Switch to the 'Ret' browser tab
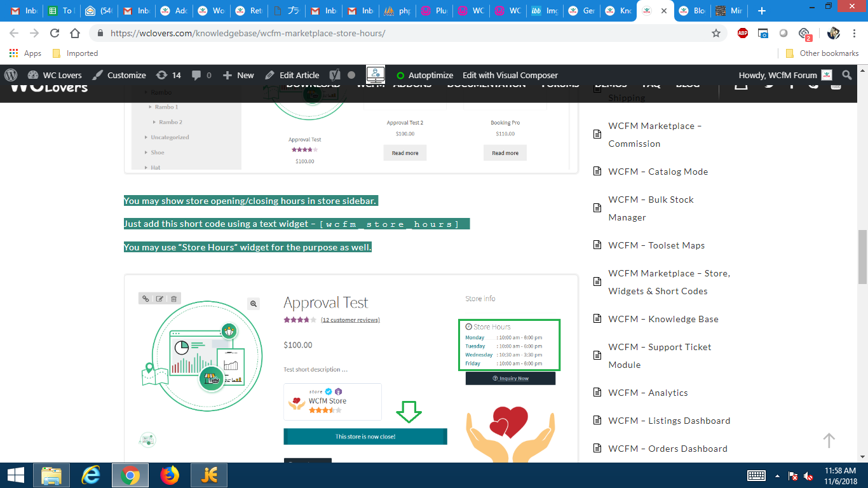Screen dimensions: 868x488 coord(248,11)
